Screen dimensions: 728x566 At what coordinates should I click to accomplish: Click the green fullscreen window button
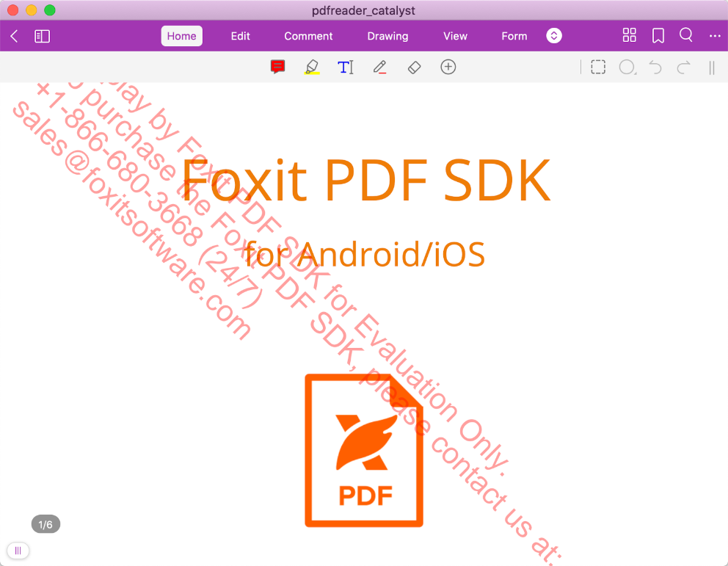(50, 10)
